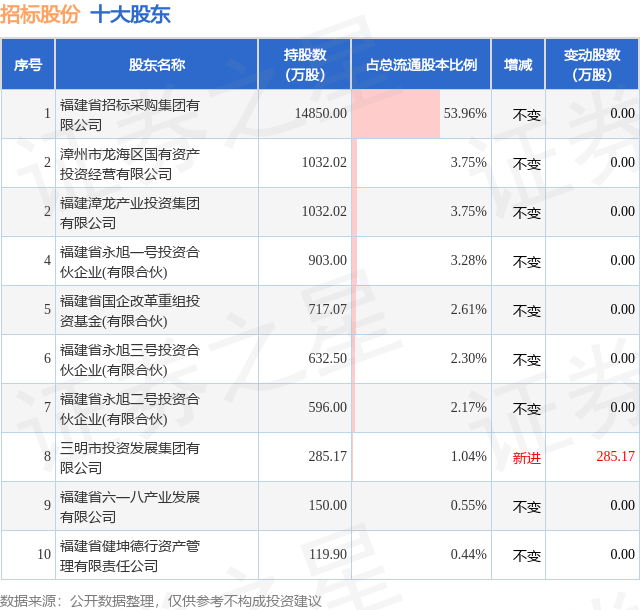Click 1032.02 in the 福建漳龙产业 row

[324, 211]
